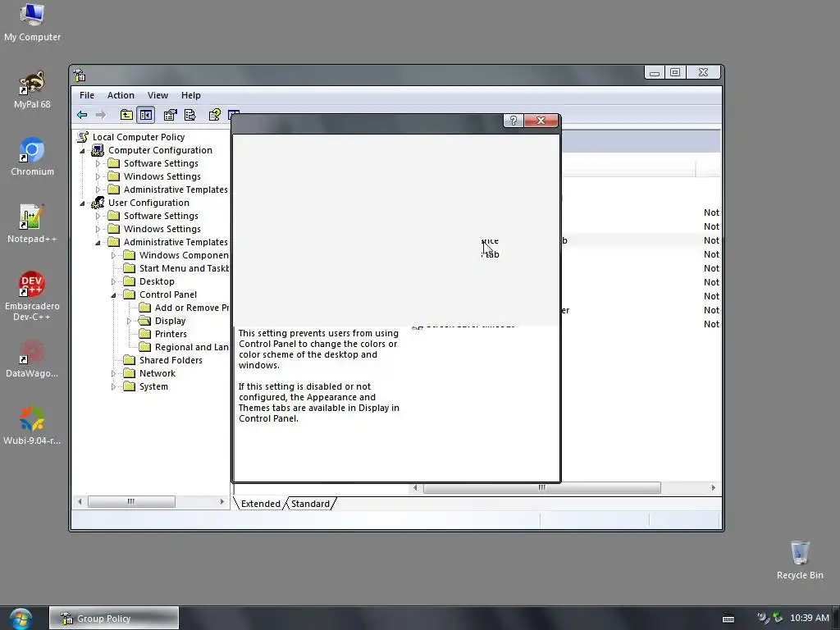The image size is (840, 630).
Task: Open the DataWago desktop shortcut
Action: 32,359
